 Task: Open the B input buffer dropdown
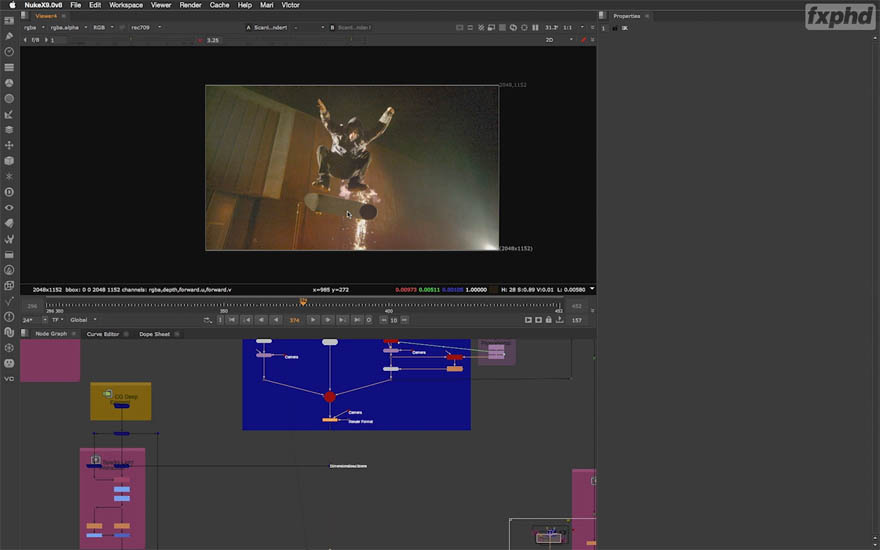pyautogui.click(x=351, y=28)
